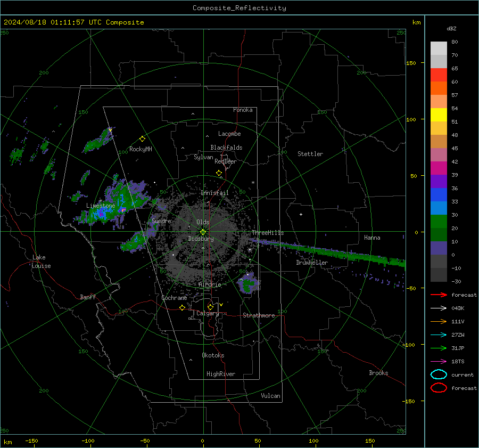The image size is (479, 448).
Task: Click the elongated green echo northwest of RockyMH
Action: pyautogui.click(x=98, y=141)
